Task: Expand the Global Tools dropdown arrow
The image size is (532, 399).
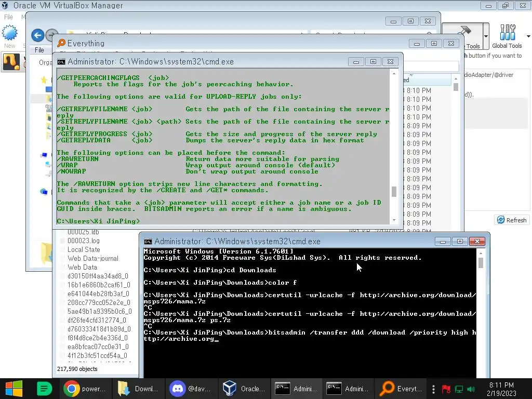Action: pyautogui.click(x=528, y=36)
